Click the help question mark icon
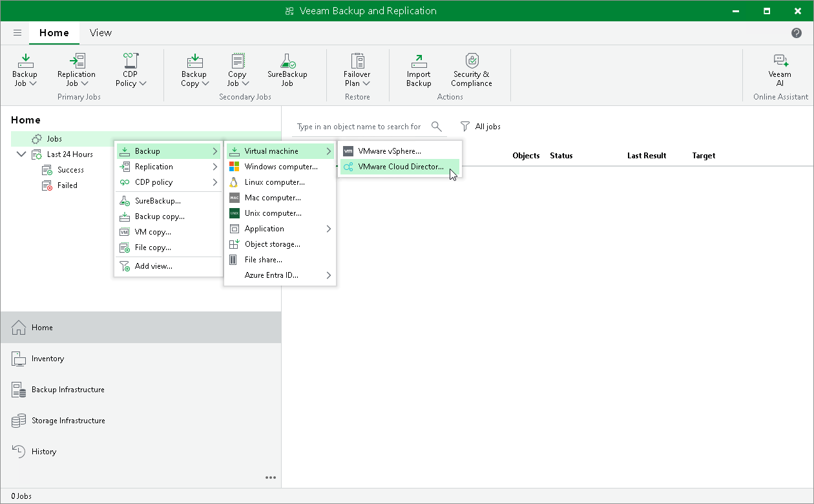This screenshot has height=504, width=814. click(797, 33)
